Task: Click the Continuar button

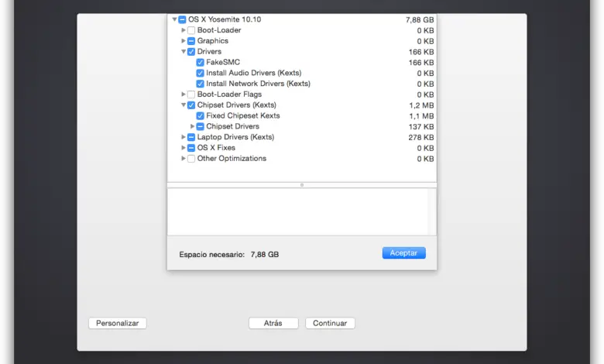Action: pos(330,323)
